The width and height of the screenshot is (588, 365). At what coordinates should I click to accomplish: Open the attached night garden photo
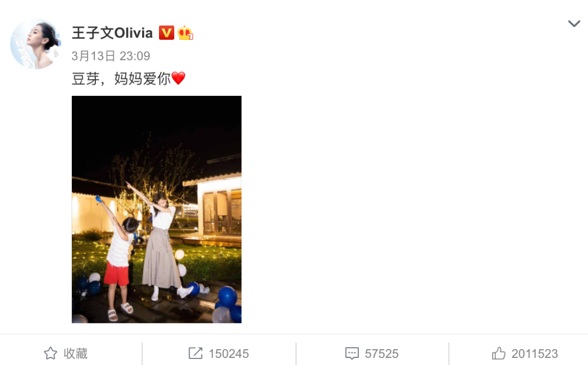point(157,209)
